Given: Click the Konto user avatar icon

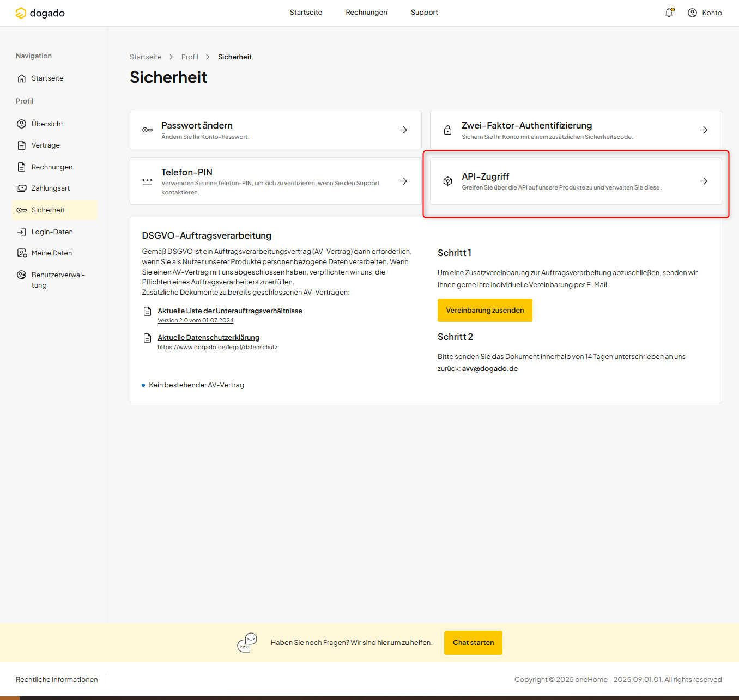Looking at the screenshot, I should click(x=692, y=13).
